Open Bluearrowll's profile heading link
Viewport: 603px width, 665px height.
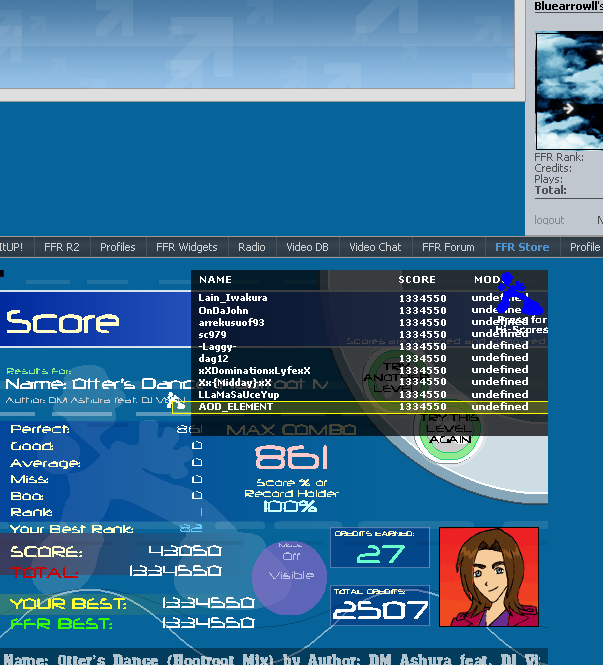coord(568,6)
